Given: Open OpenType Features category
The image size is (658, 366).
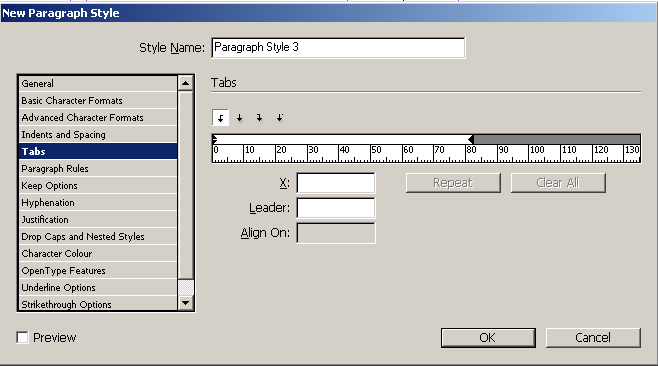Looking at the screenshot, I should click(x=98, y=270).
